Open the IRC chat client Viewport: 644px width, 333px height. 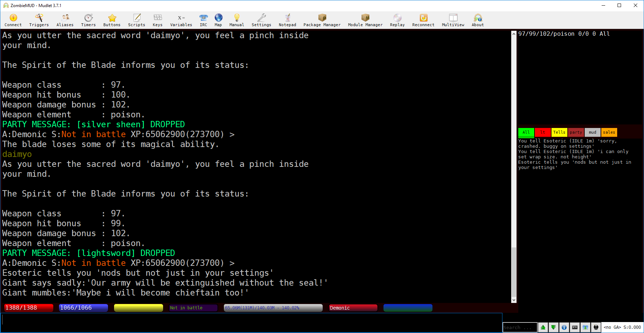(x=203, y=20)
